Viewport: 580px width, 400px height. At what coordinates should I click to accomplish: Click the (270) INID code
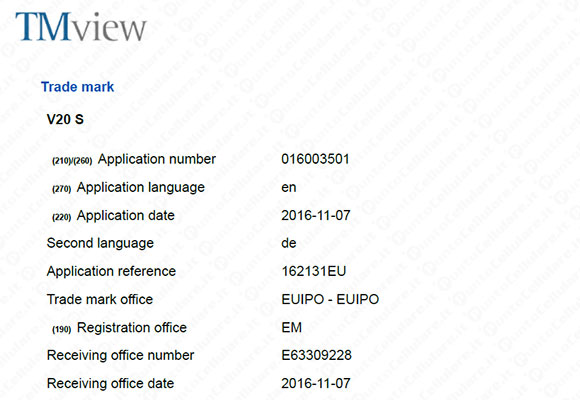(61, 189)
